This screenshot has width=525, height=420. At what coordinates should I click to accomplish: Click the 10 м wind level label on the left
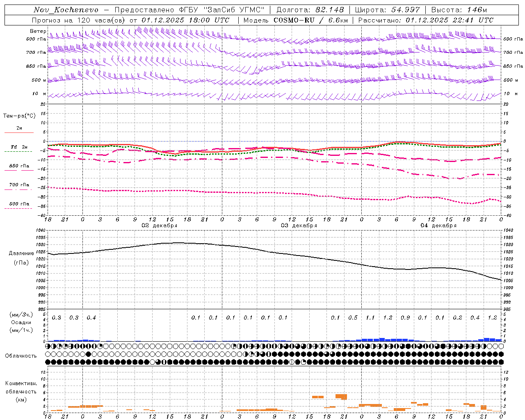(x=39, y=94)
